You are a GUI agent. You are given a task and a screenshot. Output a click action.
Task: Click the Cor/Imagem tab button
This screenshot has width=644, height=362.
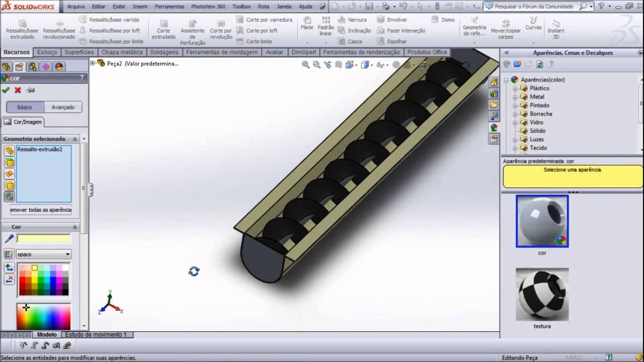(x=23, y=122)
